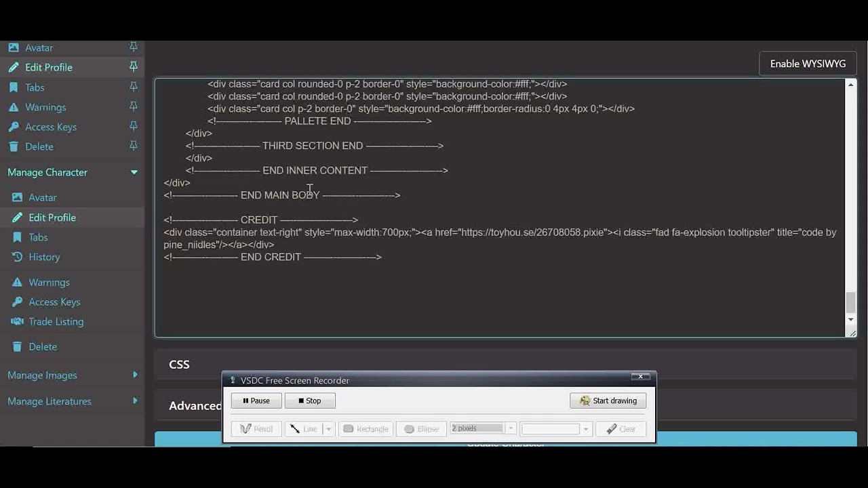
Task: Expand the CSS section
Action: (x=505, y=365)
